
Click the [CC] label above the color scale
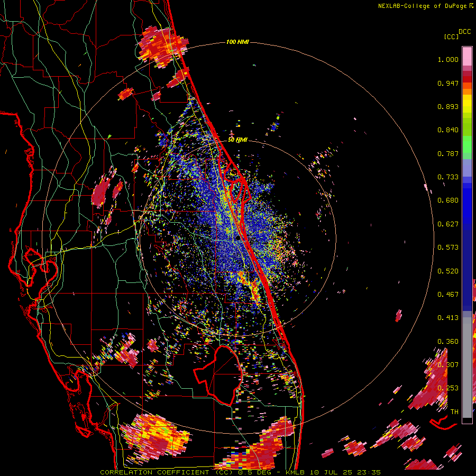(451, 36)
